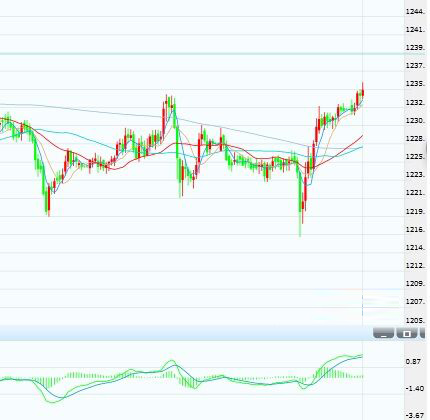Select the 1235 price axis label
The width and height of the screenshot is (430, 420).
(x=415, y=84)
